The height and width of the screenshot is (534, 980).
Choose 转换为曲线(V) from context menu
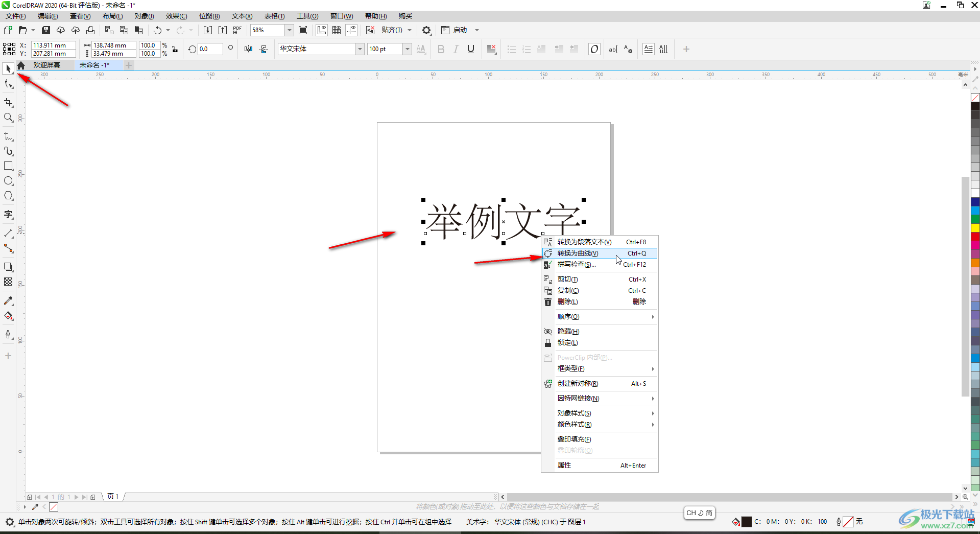[x=600, y=253]
